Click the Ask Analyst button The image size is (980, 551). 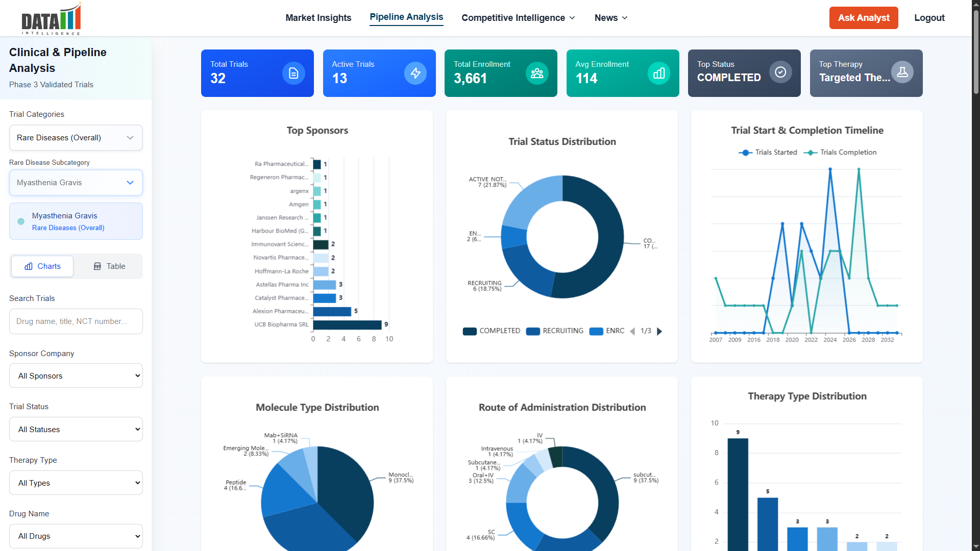863,18
